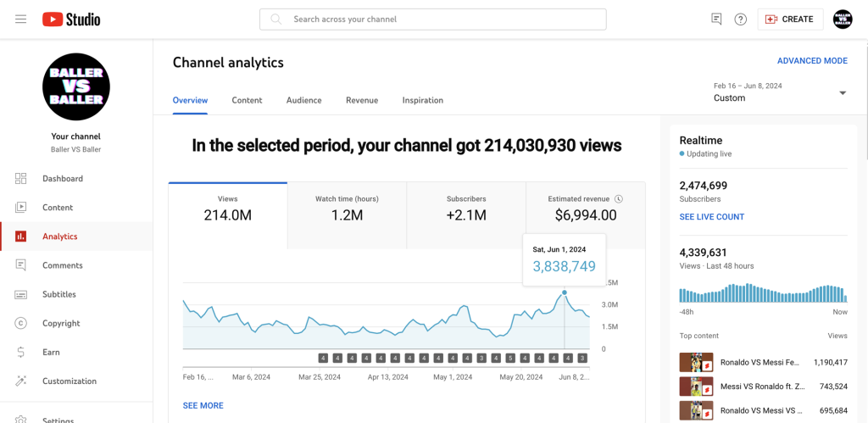Open Settings at the sidebar bottom
Image resolution: width=868 pixels, height=423 pixels.
76,419
